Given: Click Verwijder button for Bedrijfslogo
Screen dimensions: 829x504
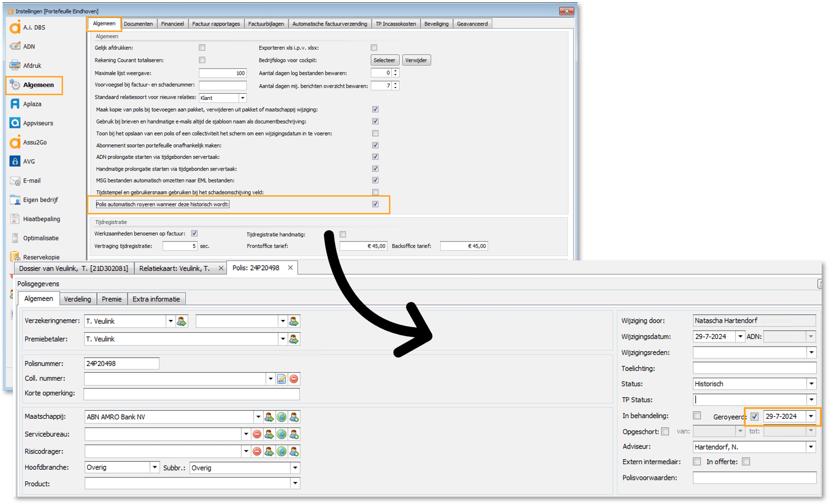Looking at the screenshot, I should (416, 60).
